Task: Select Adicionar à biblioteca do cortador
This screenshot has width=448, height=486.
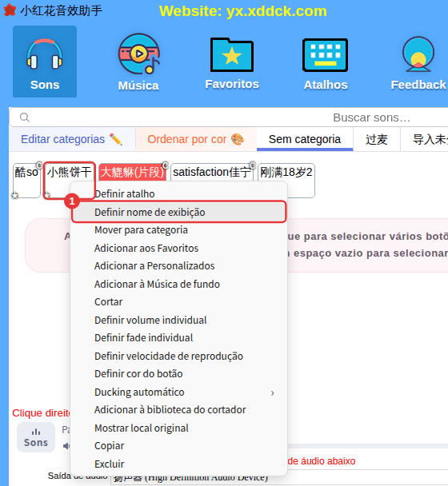Action: (179, 410)
